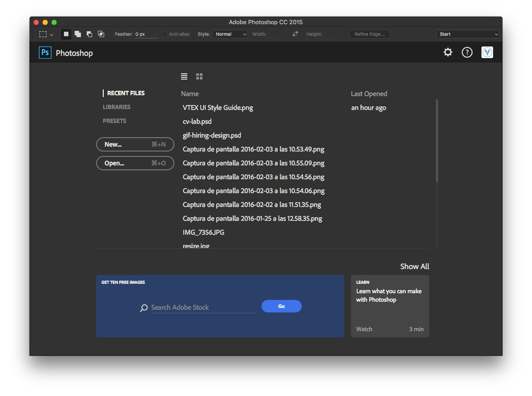The image size is (532, 396).
Task: Open VTEX UI Style Guide.png
Action: pos(218,108)
